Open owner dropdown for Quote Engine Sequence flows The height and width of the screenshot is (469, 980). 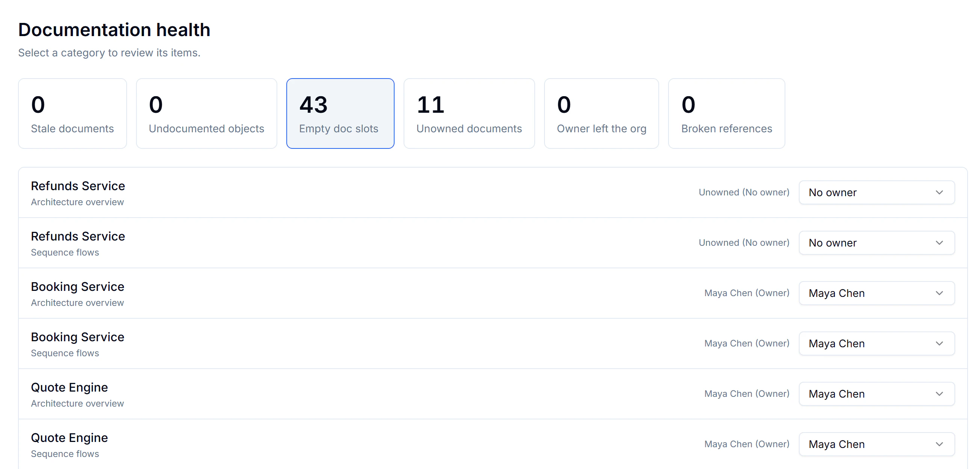coord(877,444)
